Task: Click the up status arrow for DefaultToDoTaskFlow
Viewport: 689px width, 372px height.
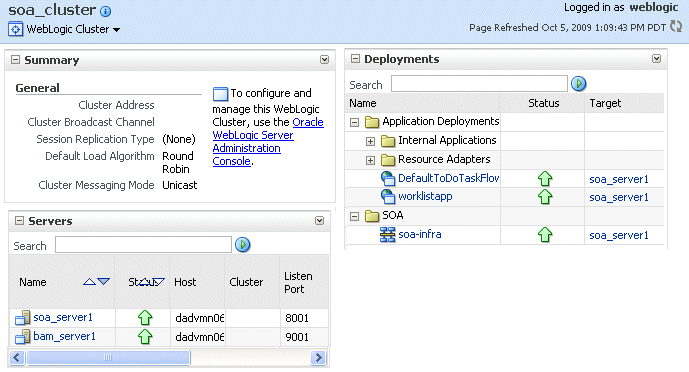Action: pos(545,178)
